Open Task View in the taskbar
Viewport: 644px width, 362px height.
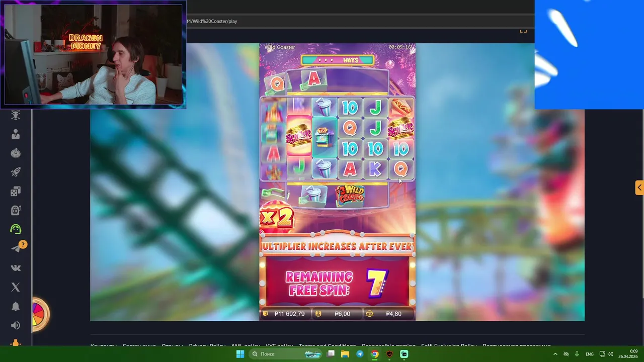(331, 354)
